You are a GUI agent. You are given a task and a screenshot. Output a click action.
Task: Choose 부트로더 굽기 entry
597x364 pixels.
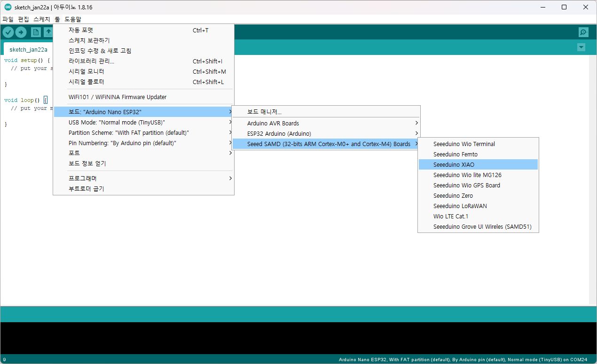(x=143, y=189)
